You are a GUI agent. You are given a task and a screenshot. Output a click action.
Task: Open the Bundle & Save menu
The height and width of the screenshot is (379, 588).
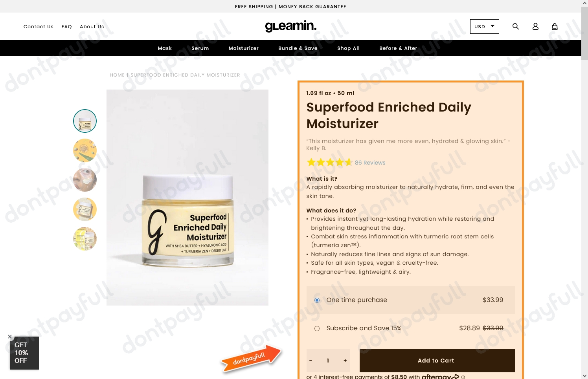click(298, 48)
